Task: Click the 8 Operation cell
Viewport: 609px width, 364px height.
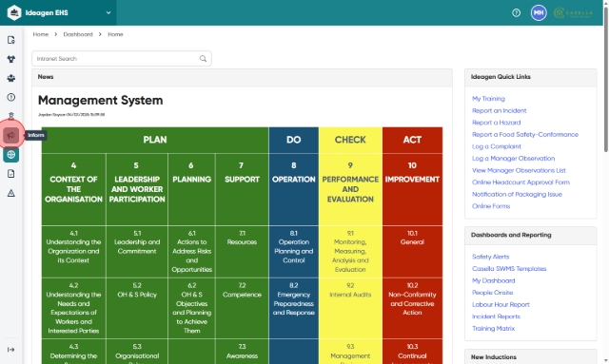Action: coord(294,189)
